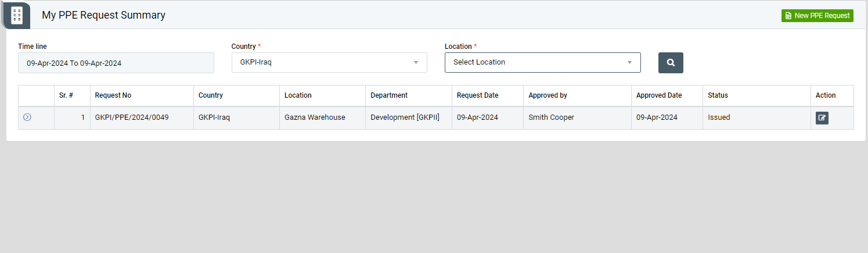868x253 pixels.
Task: Open the edit action icon for request 0049
Action: click(822, 118)
